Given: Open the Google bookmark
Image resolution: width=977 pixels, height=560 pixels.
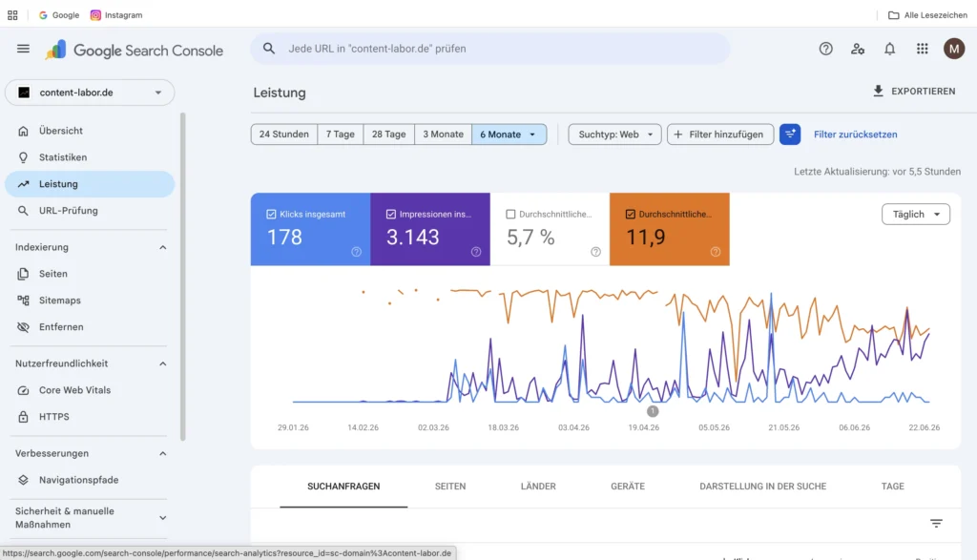Looking at the screenshot, I should pos(59,15).
